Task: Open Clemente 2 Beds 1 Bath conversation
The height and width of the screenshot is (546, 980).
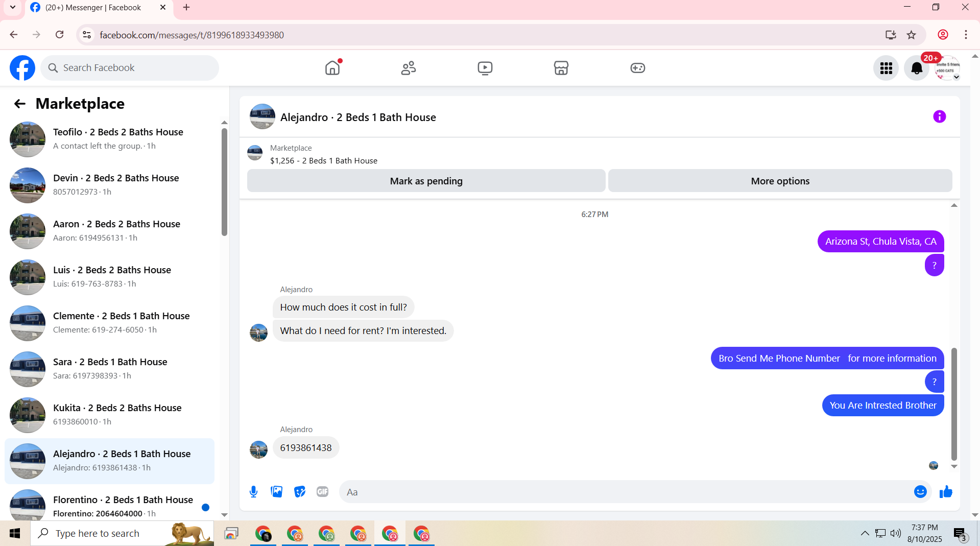Action: click(x=109, y=323)
